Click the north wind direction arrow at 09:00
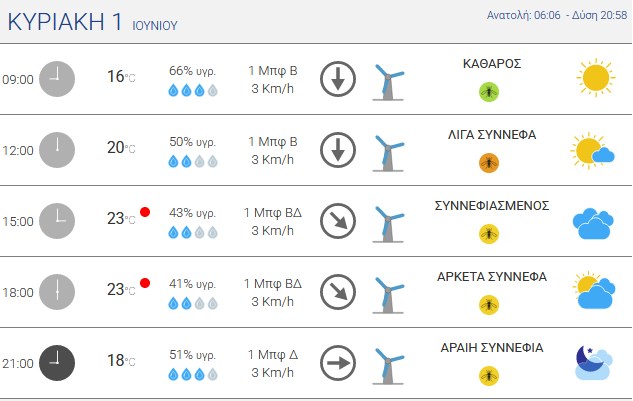This screenshot has height=401, width=633. coord(338,79)
